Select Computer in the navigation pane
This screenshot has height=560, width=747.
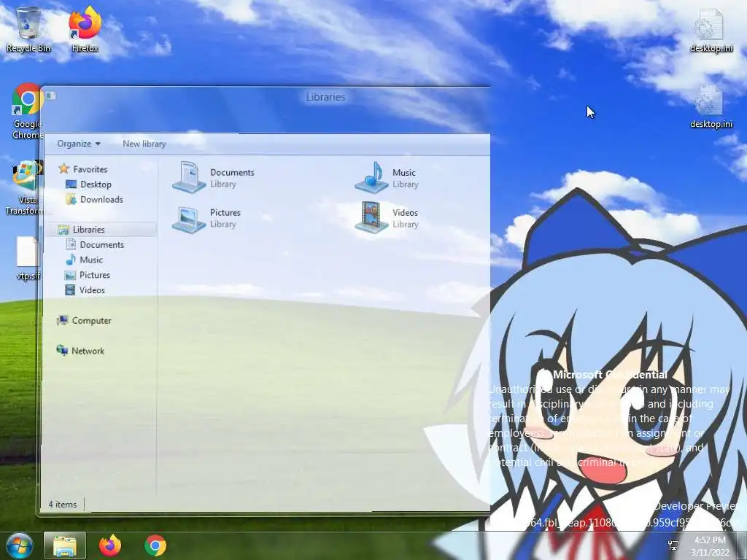[91, 321]
